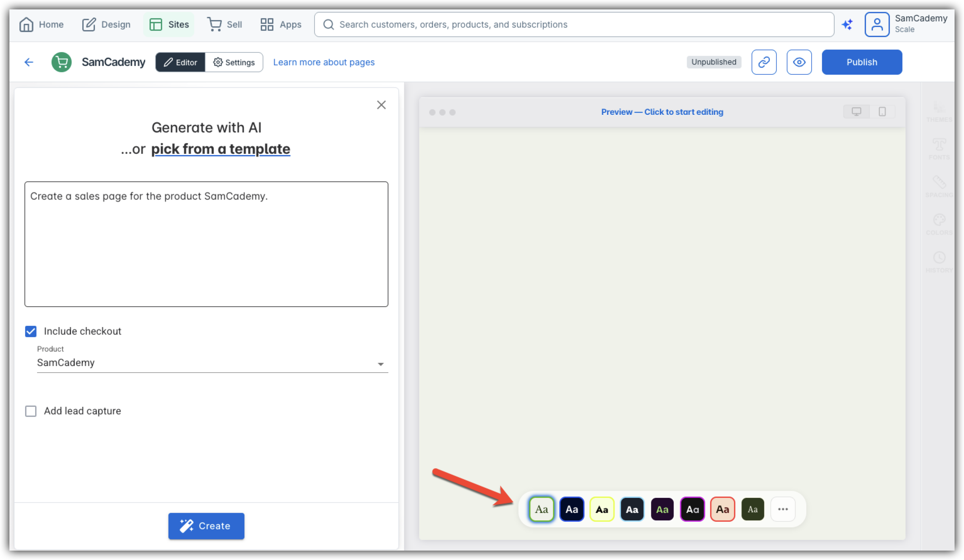Switch preview to mobile view icon
Viewport: 964px width, 560px height.
(x=882, y=112)
